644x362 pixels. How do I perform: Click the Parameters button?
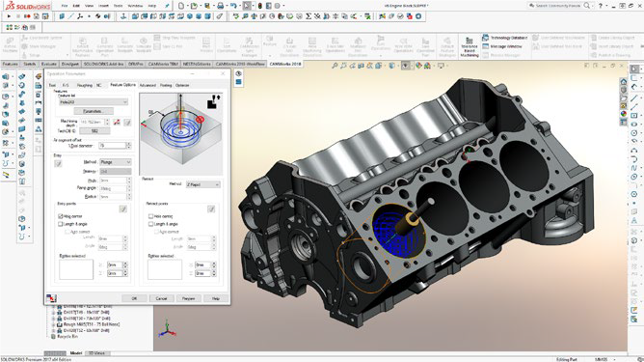coord(94,111)
